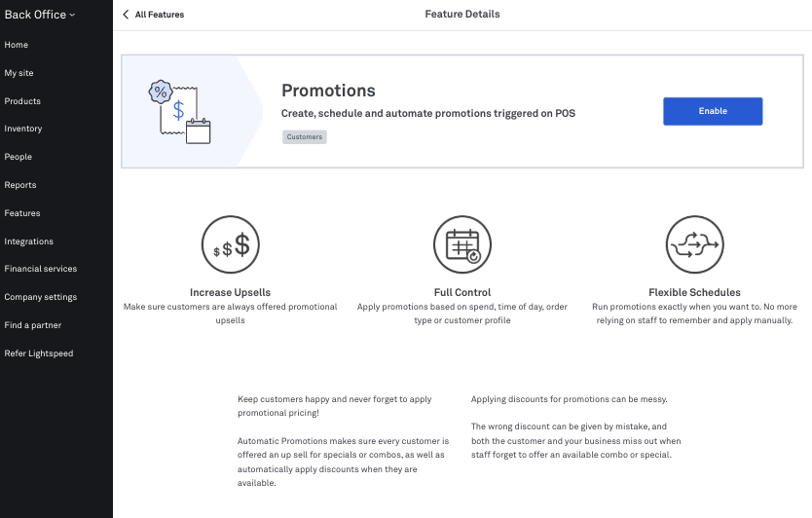
Task: Click Refer Lightspeed in sidebar
Action: point(39,353)
